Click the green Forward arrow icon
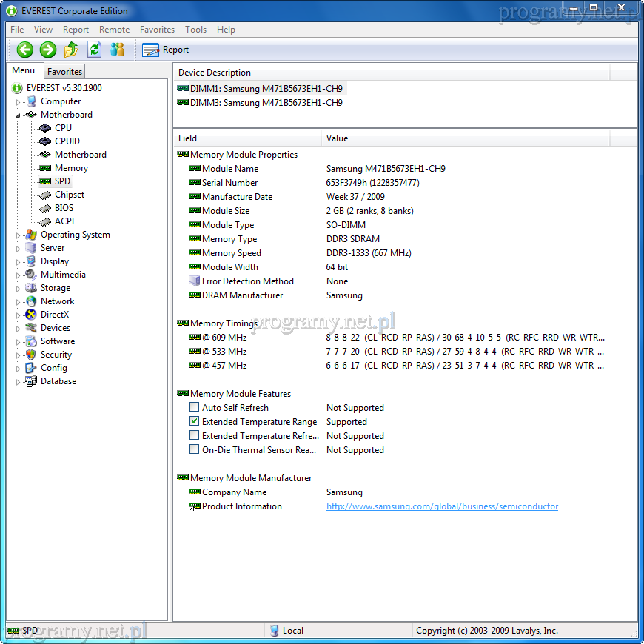Viewport: 644px width, 644px height. click(x=48, y=50)
